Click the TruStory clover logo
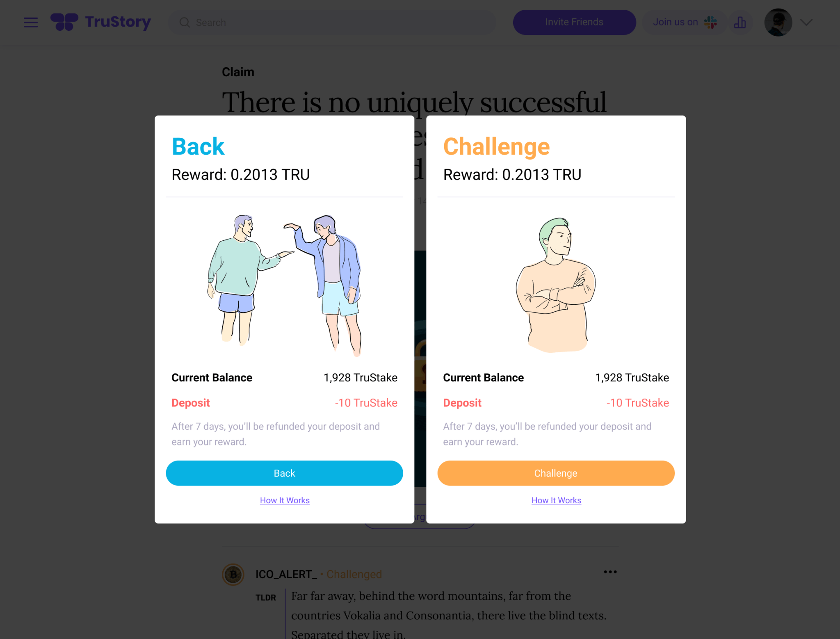The width and height of the screenshot is (840, 639). point(64,22)
